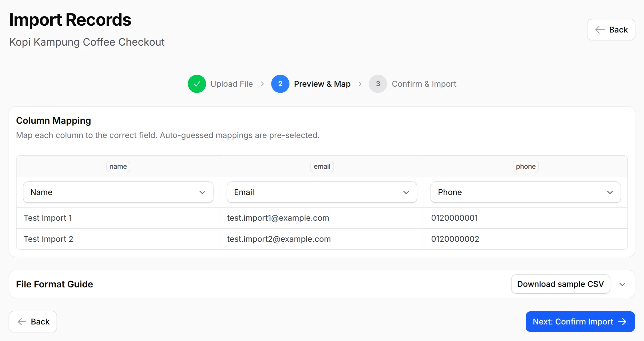Expand the File Format Guide chevron
The image size is (644, 341).
pos(622,284)
